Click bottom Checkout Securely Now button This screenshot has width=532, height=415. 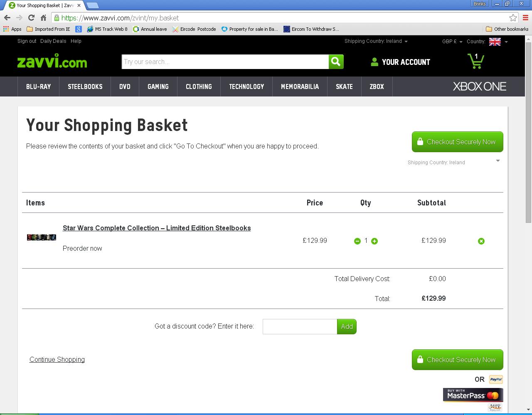coord(458,360)
